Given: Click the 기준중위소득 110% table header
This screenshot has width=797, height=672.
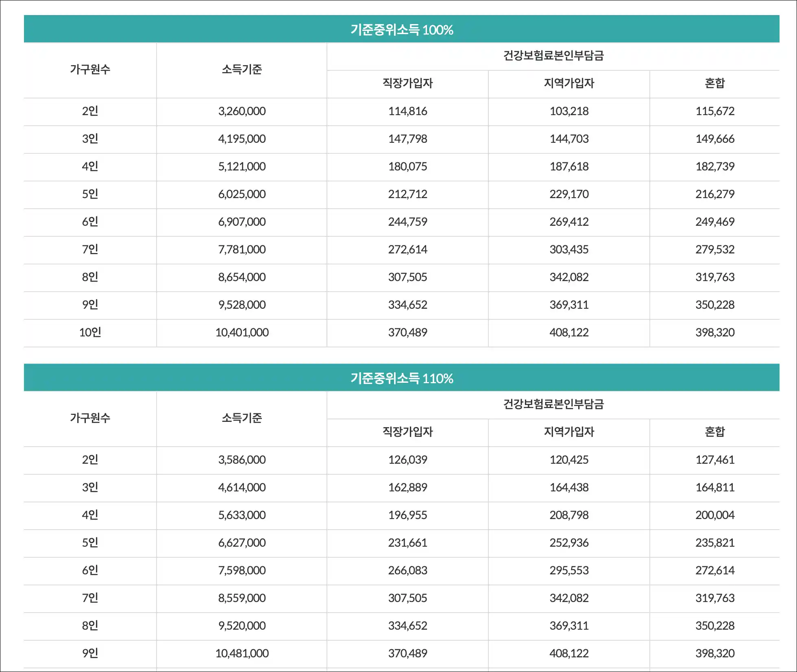Looking at the screenshot, I should tap(401, 378).
